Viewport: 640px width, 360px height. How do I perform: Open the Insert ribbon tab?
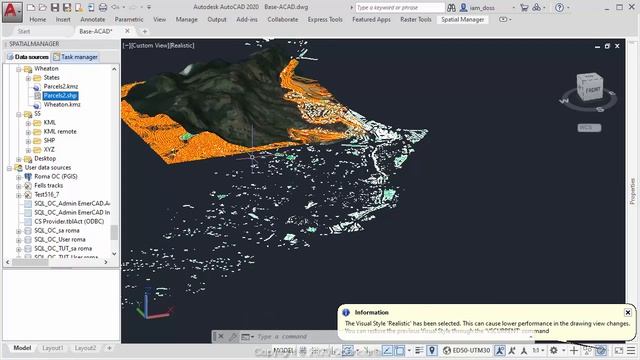[x=63, y=19]
